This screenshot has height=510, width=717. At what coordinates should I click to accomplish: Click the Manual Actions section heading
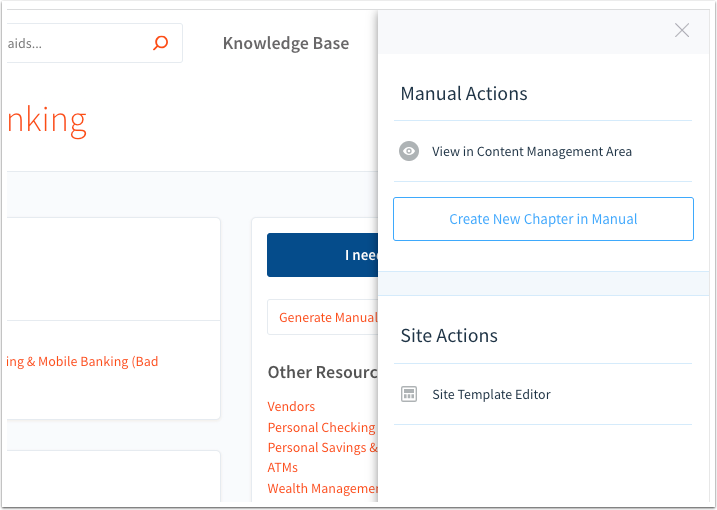(x=464, y=94)
